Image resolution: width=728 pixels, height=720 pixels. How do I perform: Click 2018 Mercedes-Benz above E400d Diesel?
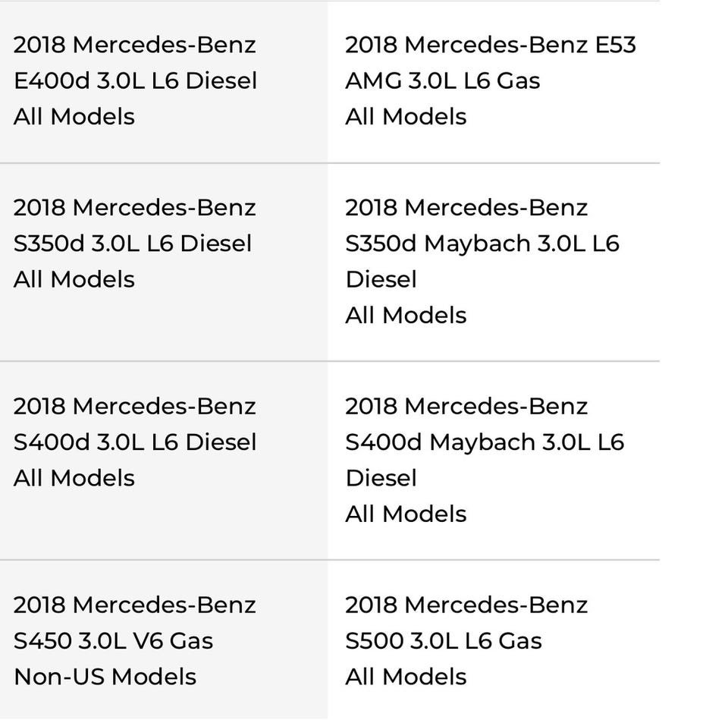click(135, 45)
